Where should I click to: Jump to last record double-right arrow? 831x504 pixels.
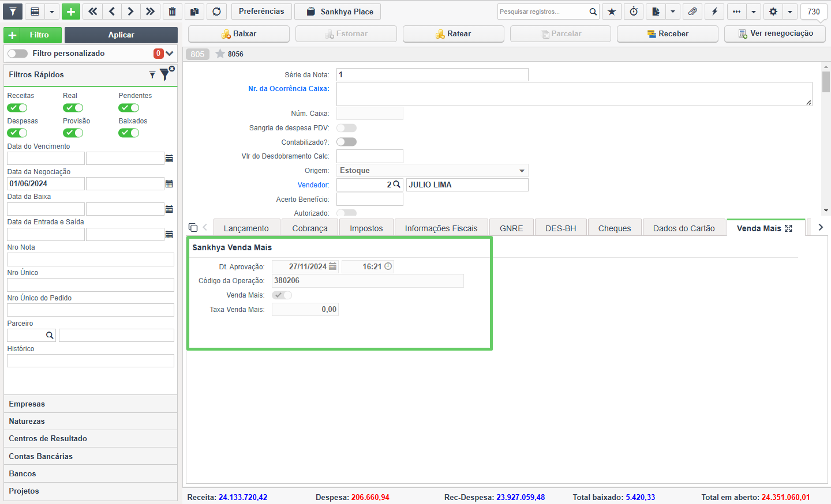[x=150, y=12]
